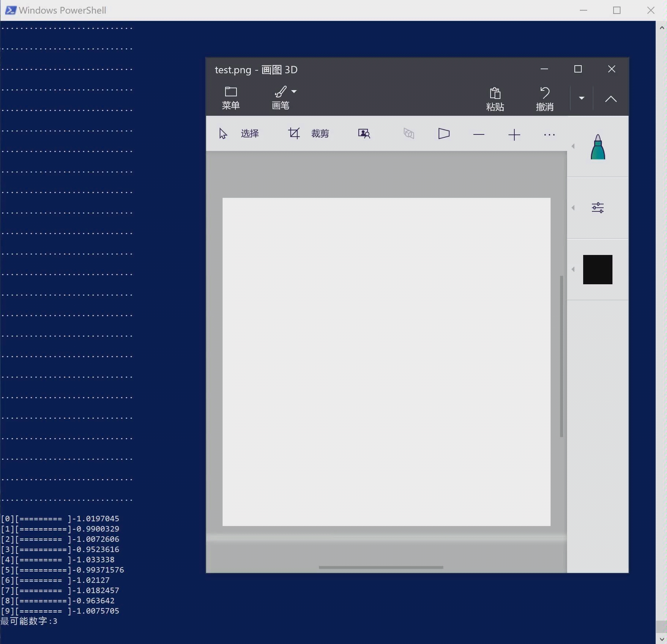Click the value -0.963642 in row [8]
Image resolution: width=667 pixels, height=644 pixels.
93,600
